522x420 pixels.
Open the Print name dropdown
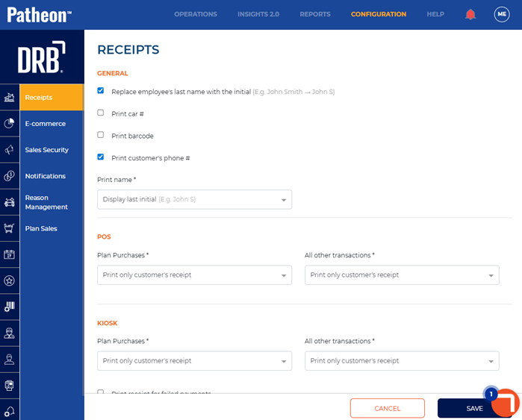click(x=194, y=200)
